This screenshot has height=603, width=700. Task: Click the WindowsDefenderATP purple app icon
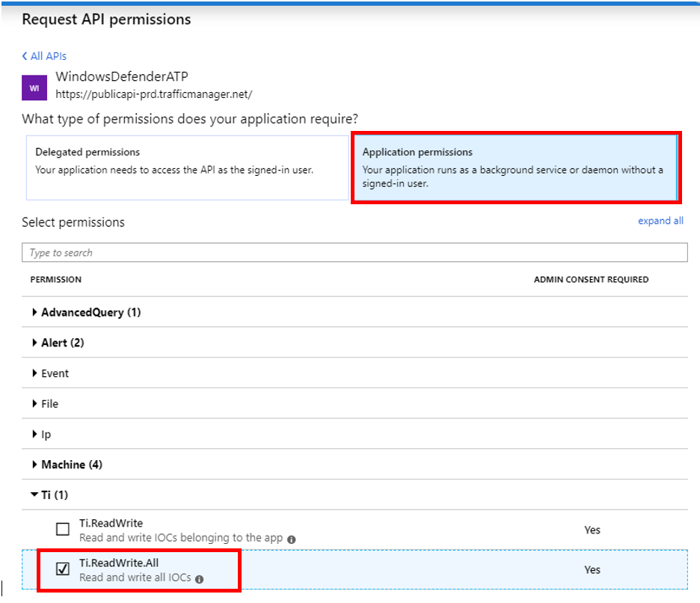pos(34,88)
